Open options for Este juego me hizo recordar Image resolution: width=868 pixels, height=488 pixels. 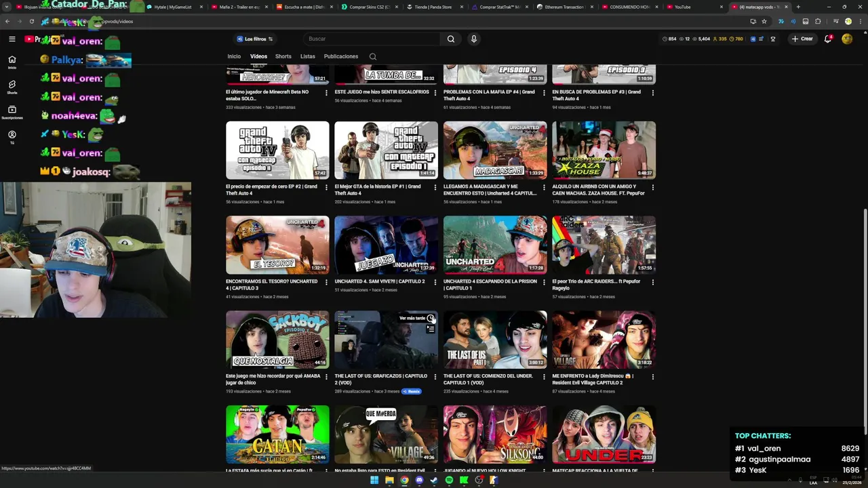[326, 377]
